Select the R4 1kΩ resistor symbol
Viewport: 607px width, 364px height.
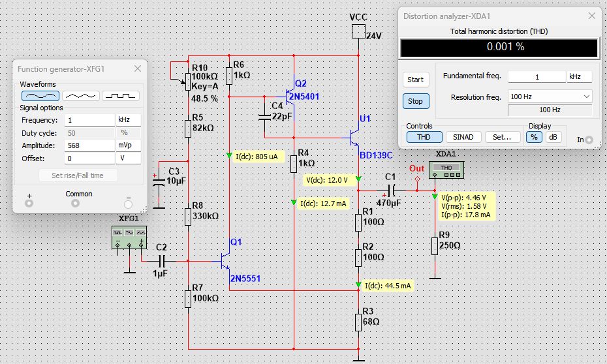pyautogui.click(x=294, y=164)
